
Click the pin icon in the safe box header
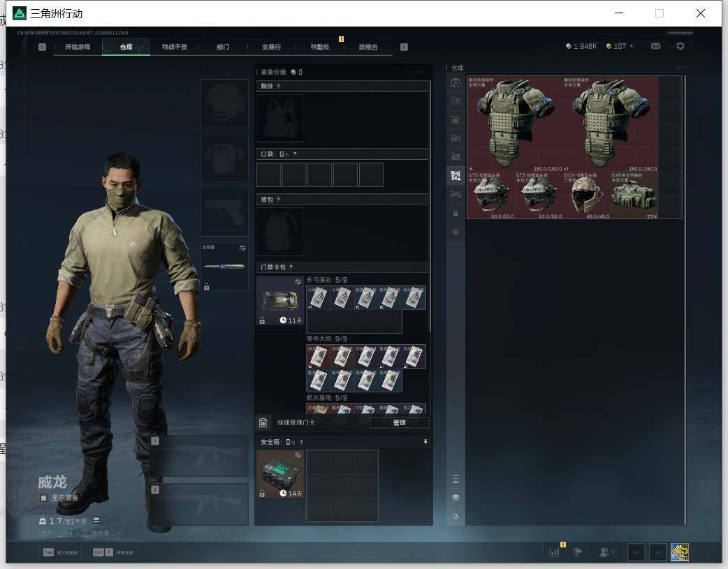coord(425,442)
